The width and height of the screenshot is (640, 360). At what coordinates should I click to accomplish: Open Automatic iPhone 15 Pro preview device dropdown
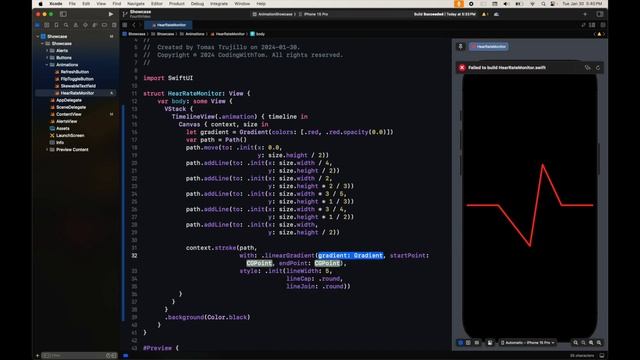(527, 342)
